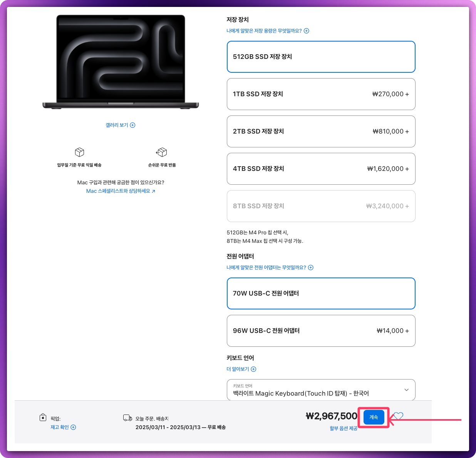
Task: Click the 전원 어댑터 section heading
Action: pos(240,256)
